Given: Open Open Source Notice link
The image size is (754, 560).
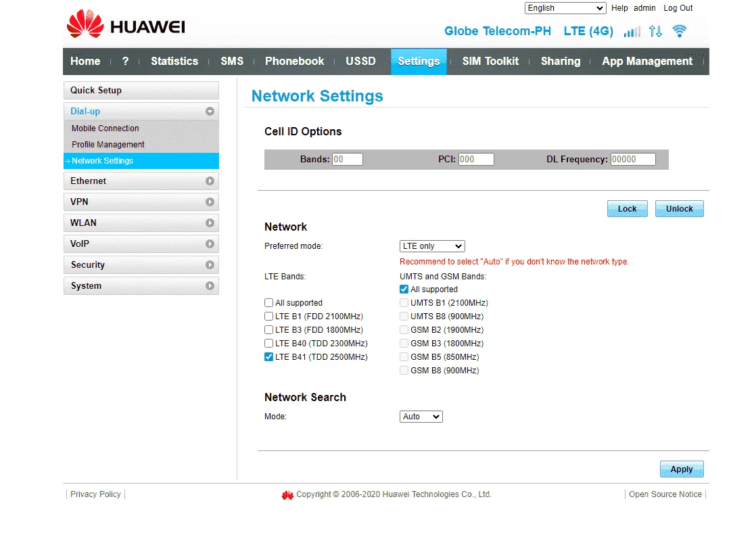Looking at the screenshot, I should [x=665, y=494].
